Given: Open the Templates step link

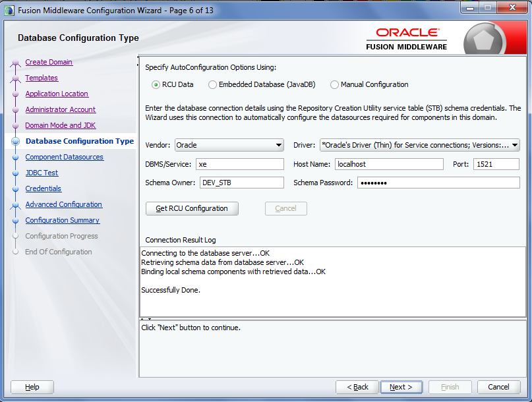Looking at the screenshot, I should 42,78.
